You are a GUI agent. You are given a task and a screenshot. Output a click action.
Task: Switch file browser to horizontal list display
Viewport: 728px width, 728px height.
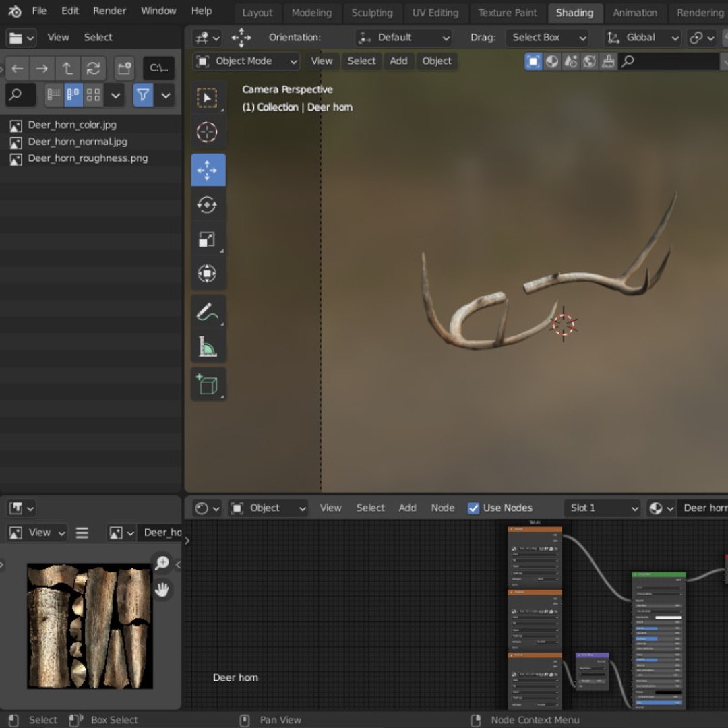click(x=73, y=95)
